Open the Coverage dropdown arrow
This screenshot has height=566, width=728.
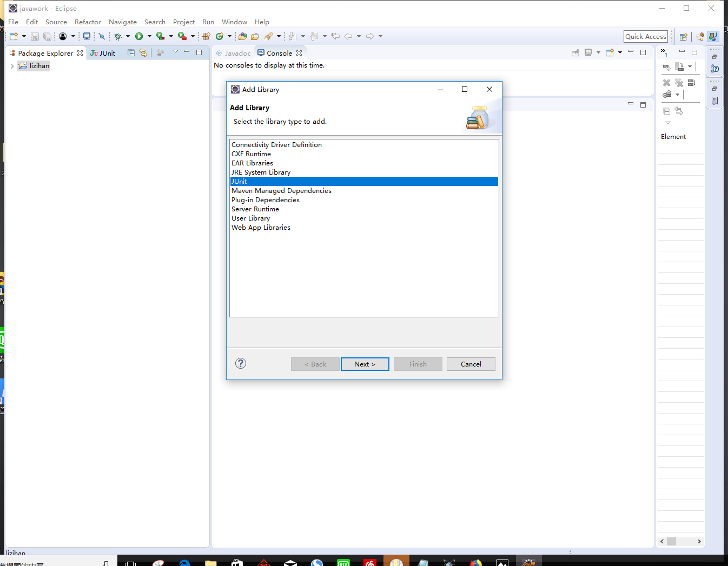[x=171, y=36]
